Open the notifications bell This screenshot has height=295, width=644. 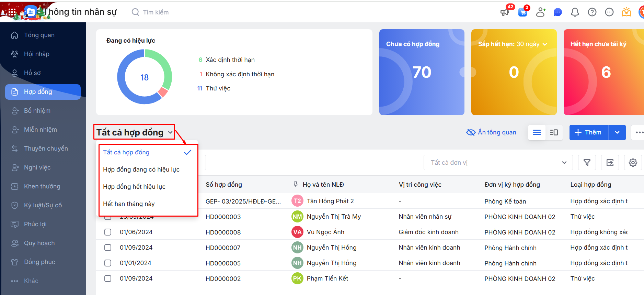click(575, 12)
